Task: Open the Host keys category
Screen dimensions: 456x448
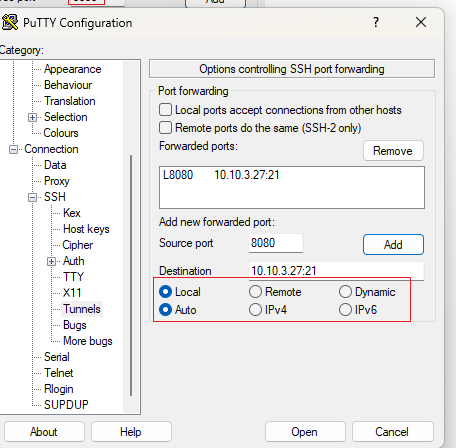Action: click(86, 229)
